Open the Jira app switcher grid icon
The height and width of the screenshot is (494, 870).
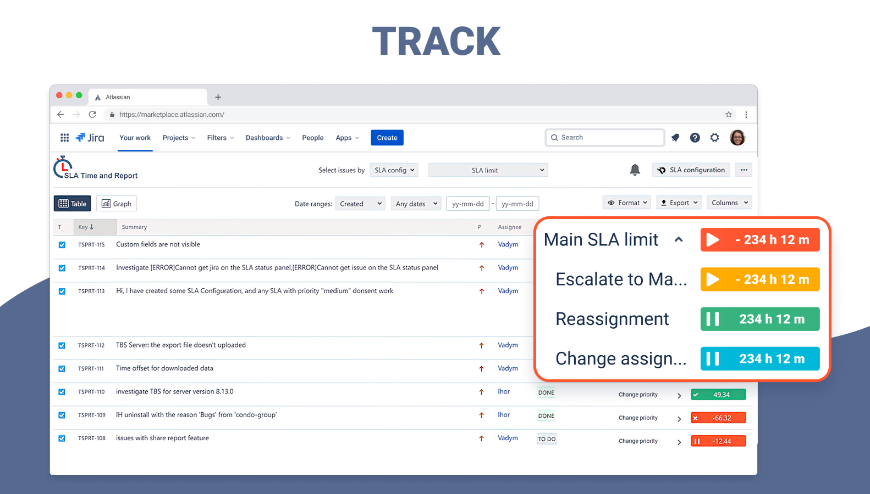[x=64, y=138]
